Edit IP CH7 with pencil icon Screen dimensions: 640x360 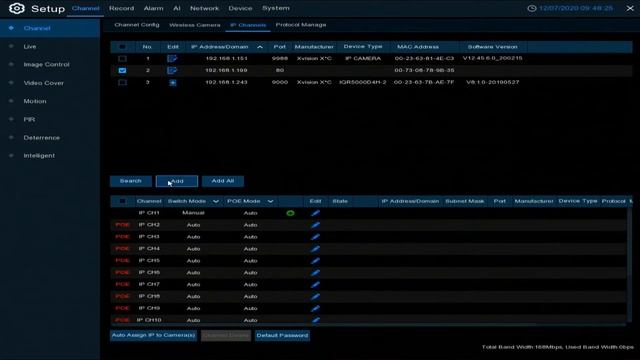tap(315, 284)
